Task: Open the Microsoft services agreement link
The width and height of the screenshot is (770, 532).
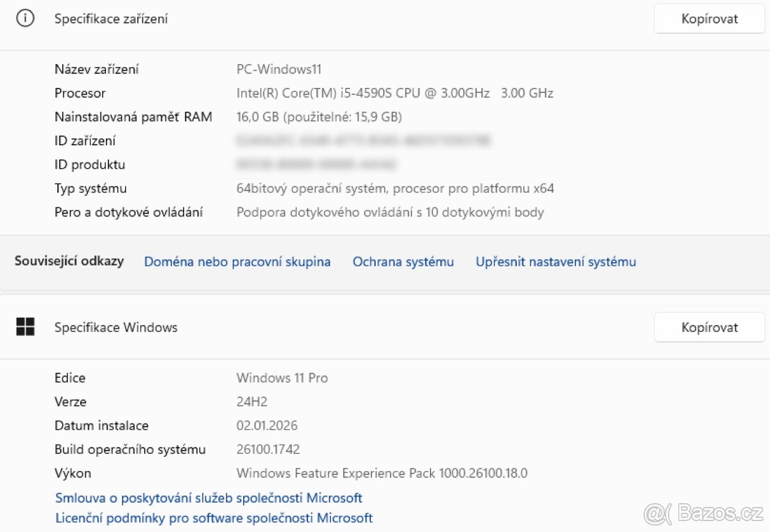Action: (208, 497)
